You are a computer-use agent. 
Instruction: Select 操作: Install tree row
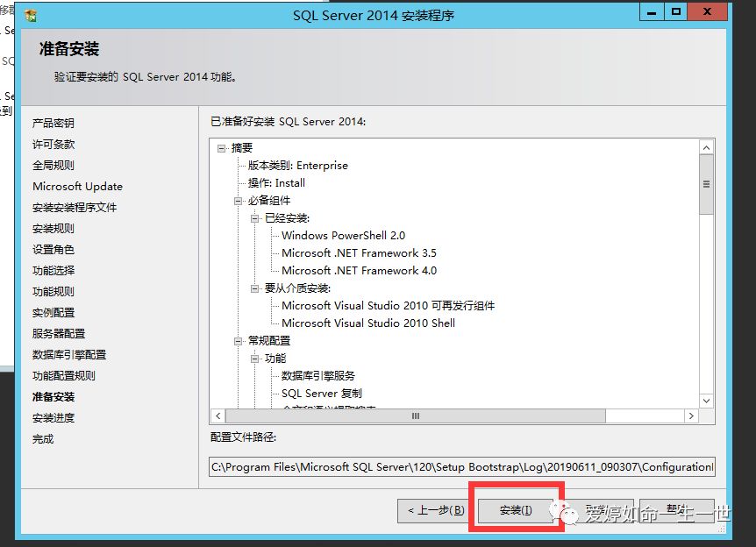[276, 183]
